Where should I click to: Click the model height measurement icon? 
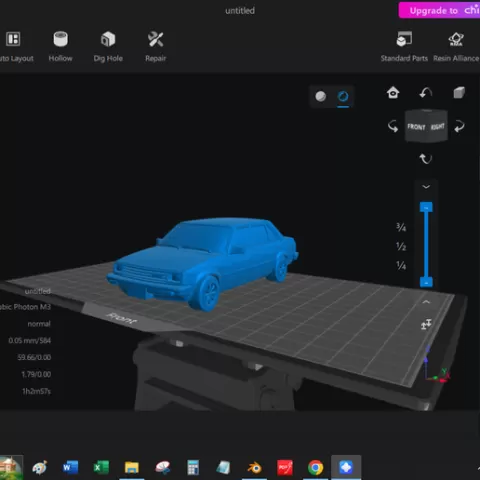pyautogui.click(x=426, y=324)
